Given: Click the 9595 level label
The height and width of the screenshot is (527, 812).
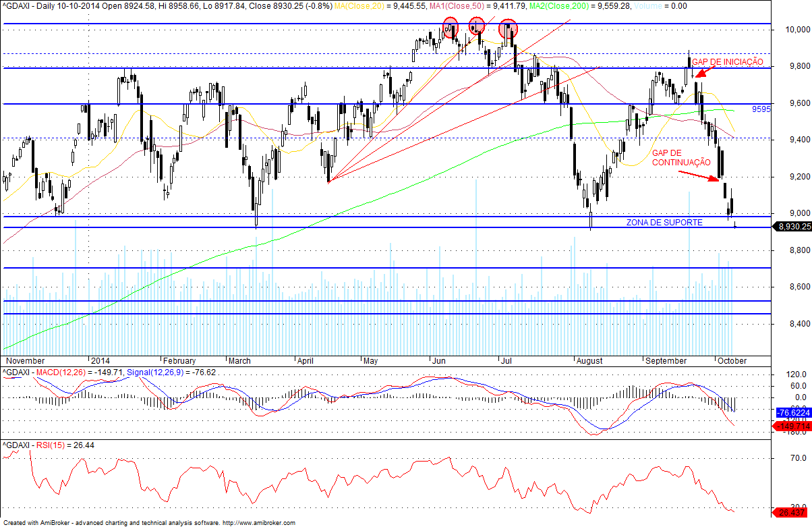Looking at the screenshot, I should [x=761, y=108].
